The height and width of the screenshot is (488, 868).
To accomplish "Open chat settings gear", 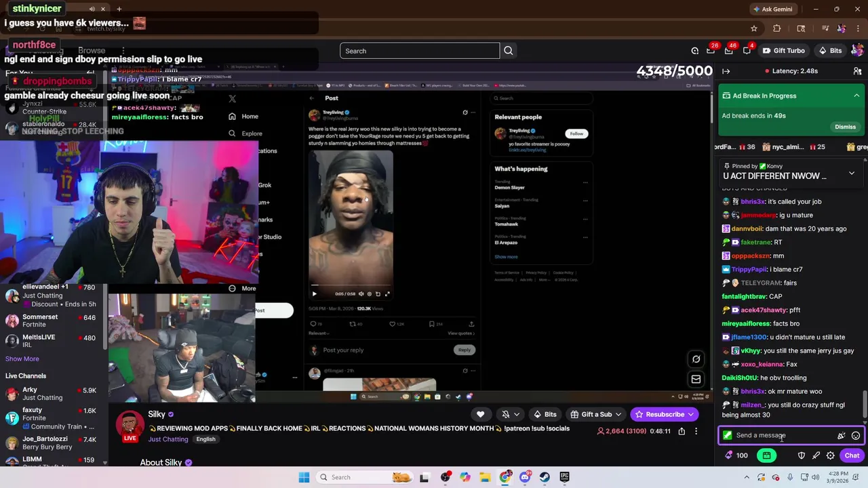I will 831,455.
